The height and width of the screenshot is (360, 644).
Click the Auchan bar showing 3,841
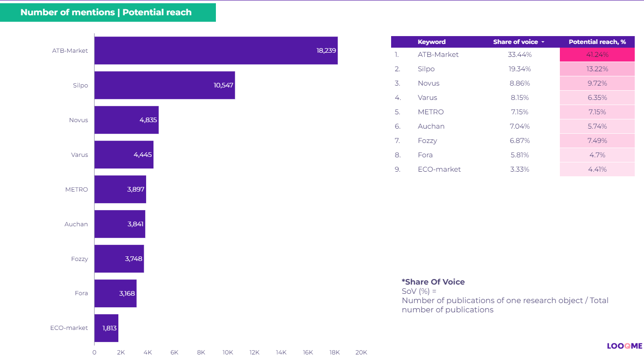120,224
